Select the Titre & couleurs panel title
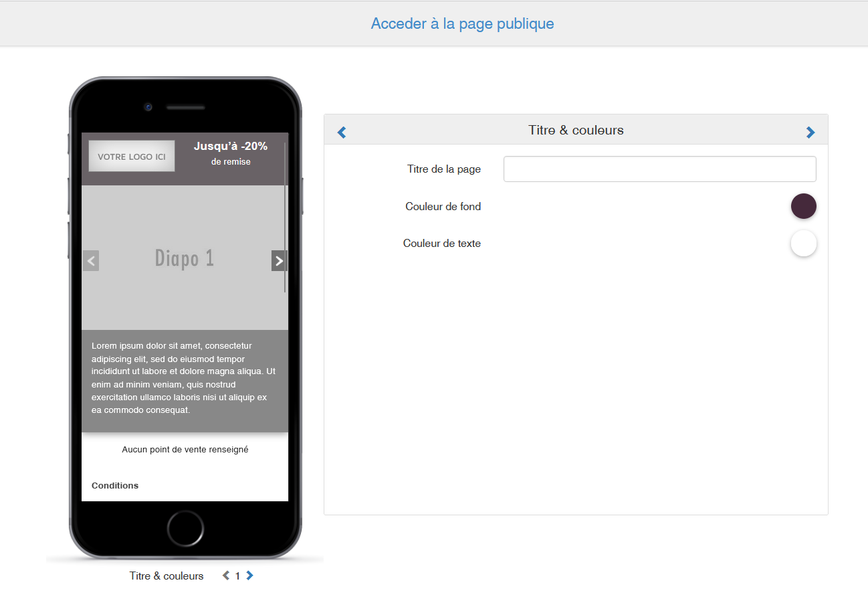 pos(576,130)
